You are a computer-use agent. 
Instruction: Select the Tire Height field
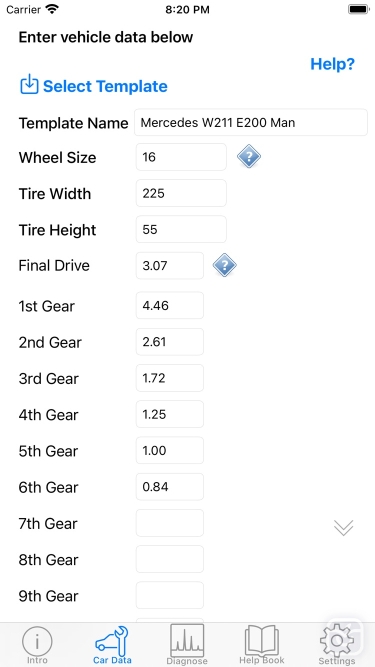tap(181, 229)
